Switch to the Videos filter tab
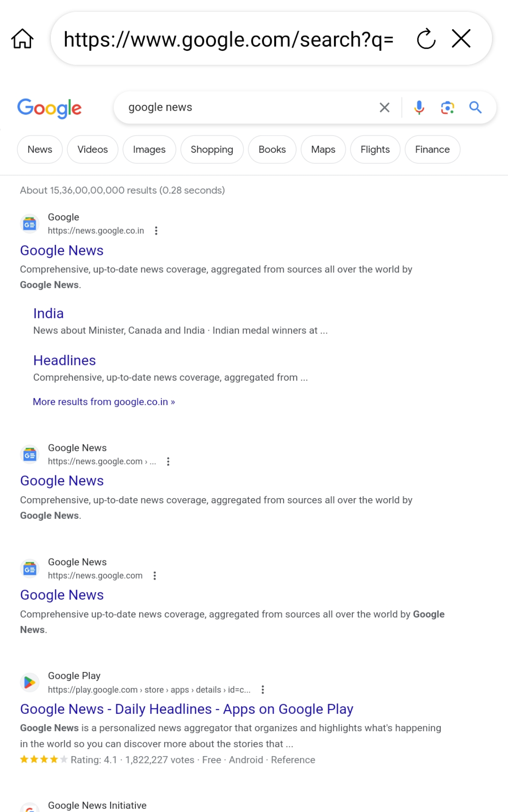508x812 pixels. 92,149
